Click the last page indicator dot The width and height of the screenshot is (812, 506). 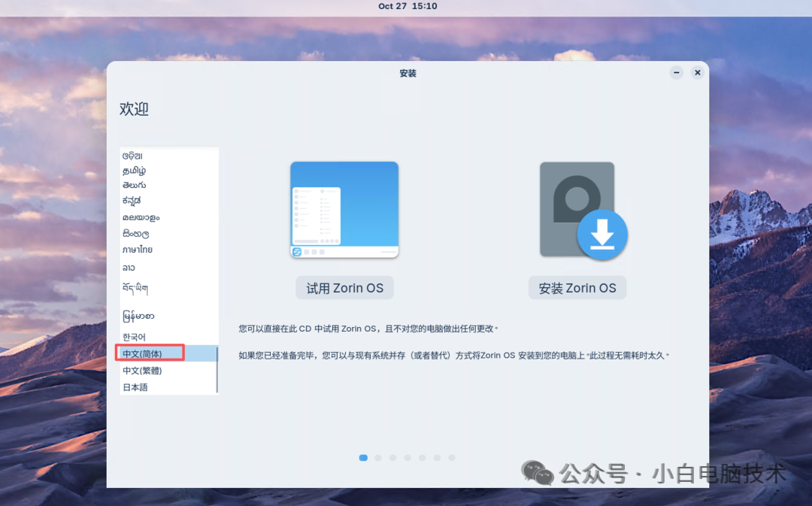[x=452, y=457]
